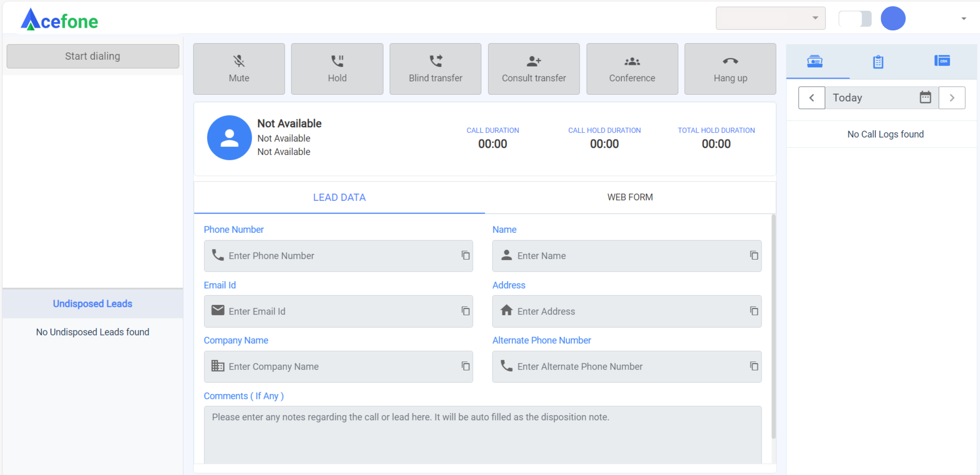Hang up the current call
The image size is (980, 475).
pyautogui.click(x=730, y=69)
